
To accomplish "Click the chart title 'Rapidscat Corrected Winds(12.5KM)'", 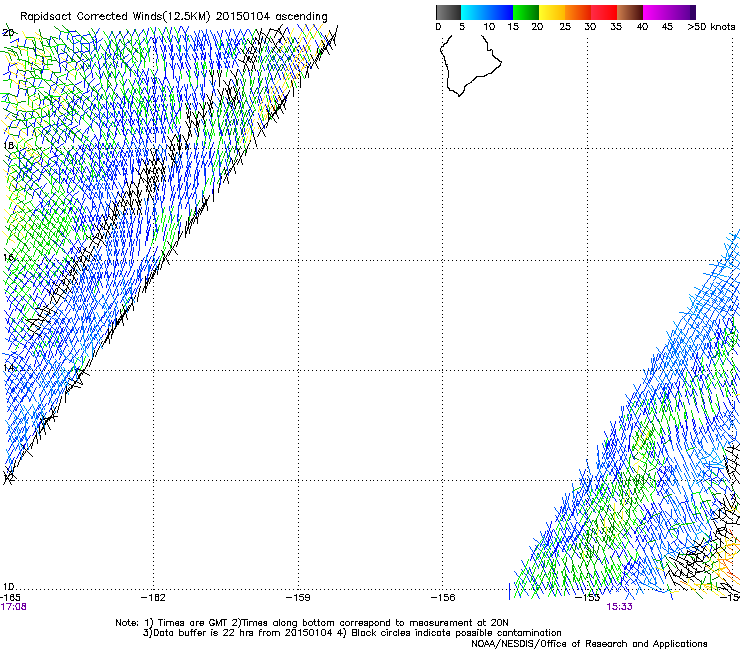I will click(115, 16).
